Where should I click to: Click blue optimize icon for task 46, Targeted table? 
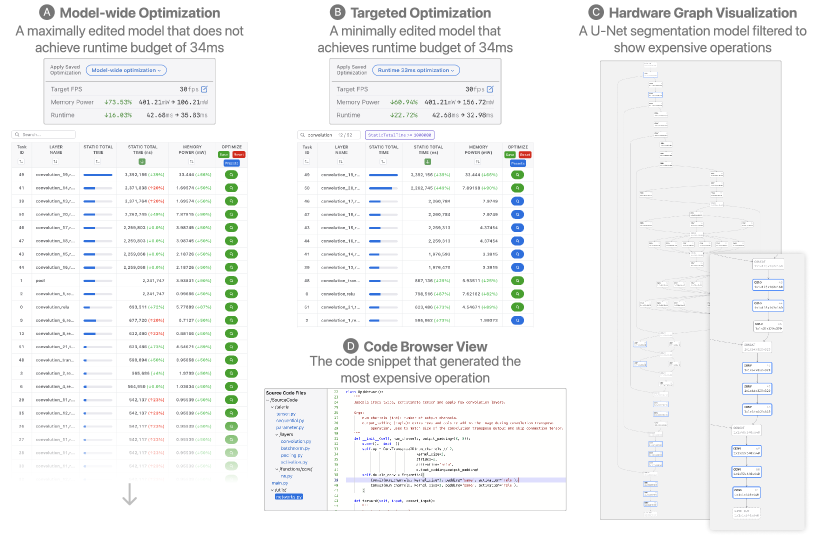pos(517,201)
